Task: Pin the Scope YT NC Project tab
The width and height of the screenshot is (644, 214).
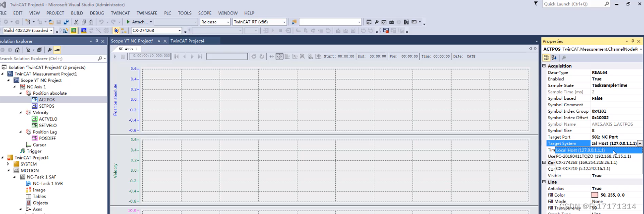Action: tap(159, 41)
